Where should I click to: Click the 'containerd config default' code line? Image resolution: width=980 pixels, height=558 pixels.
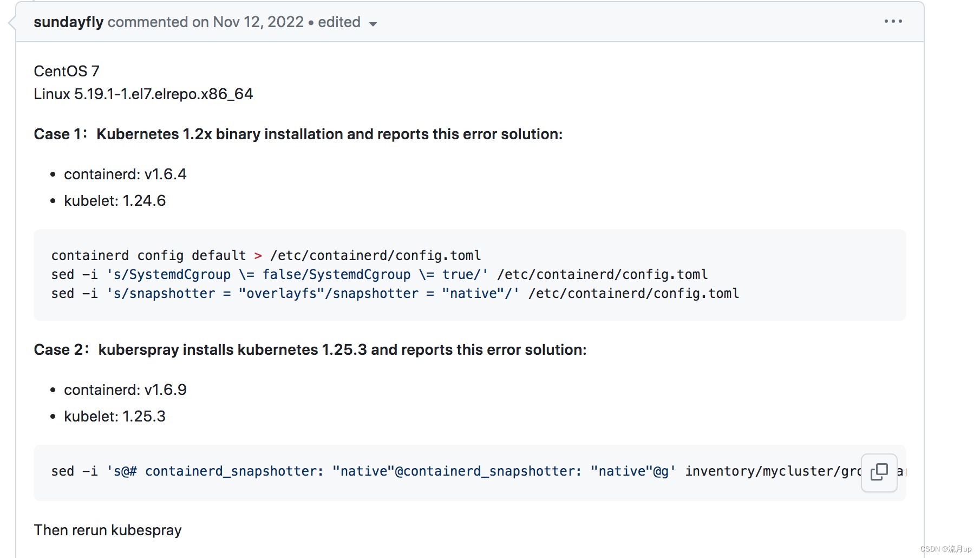pos(266,256)
